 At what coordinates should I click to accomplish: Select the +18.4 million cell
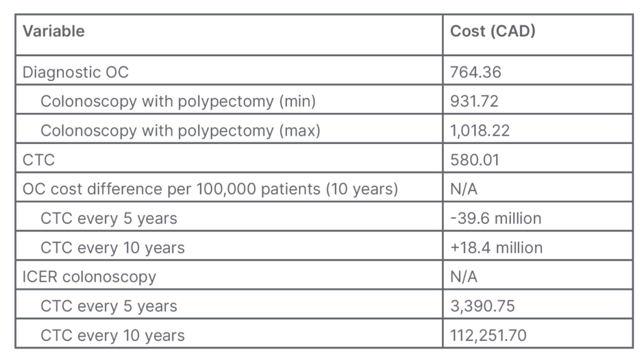coord(497,247)
